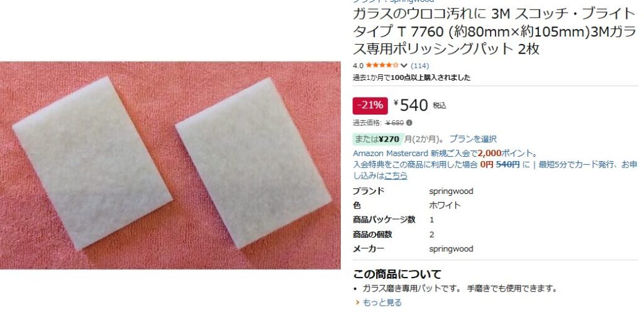Open the rating breakdown chevron
The width and height of the screenshot is (644, 316).
click(404, 65)
